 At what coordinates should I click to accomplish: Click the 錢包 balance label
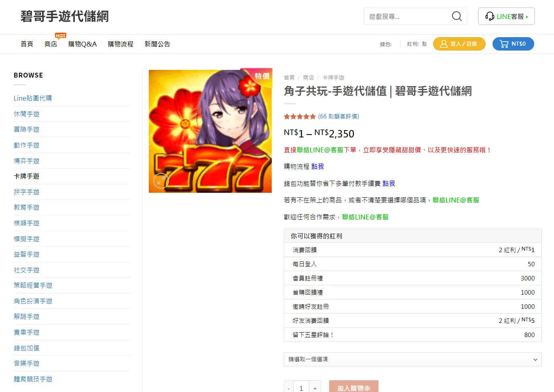point(386,44)
